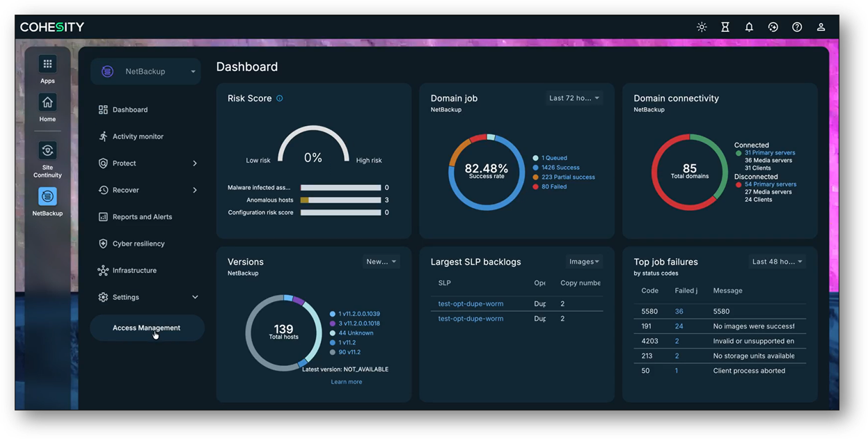The width and height of the screenshot is (868, 439).
Task: Click the SLP column header
Action: tap(444, 283)
